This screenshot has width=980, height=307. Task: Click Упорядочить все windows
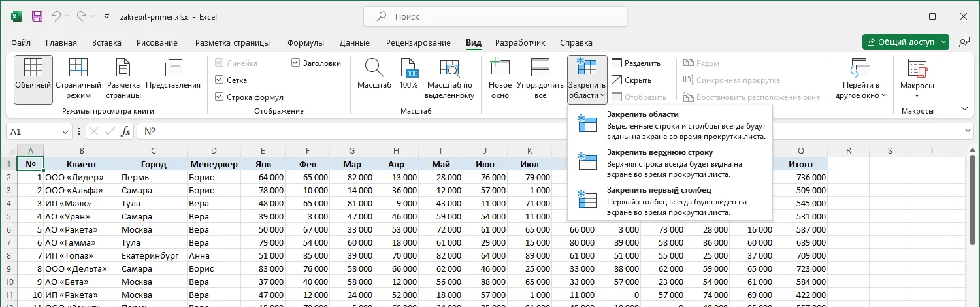point(540,79)
